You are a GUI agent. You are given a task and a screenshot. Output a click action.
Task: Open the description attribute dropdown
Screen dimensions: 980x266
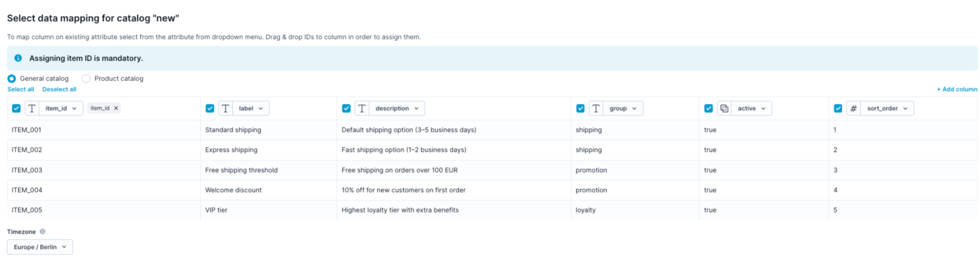click(397, 108)
